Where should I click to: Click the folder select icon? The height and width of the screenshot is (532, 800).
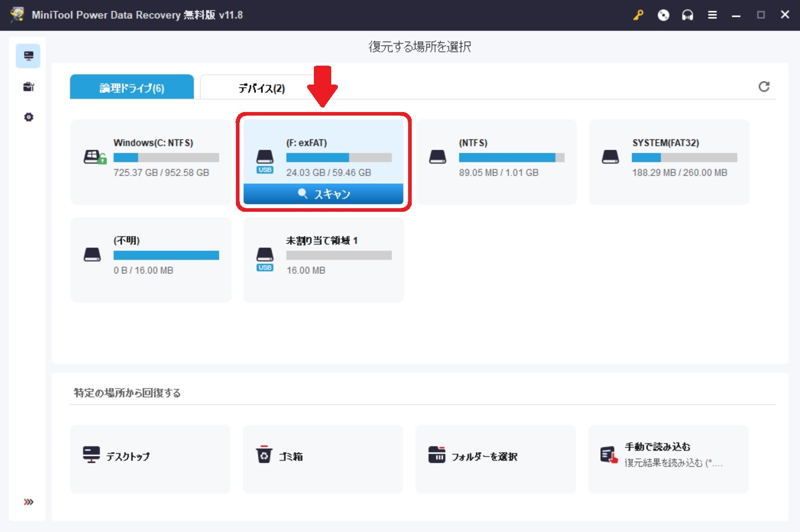tap(437, 455)
